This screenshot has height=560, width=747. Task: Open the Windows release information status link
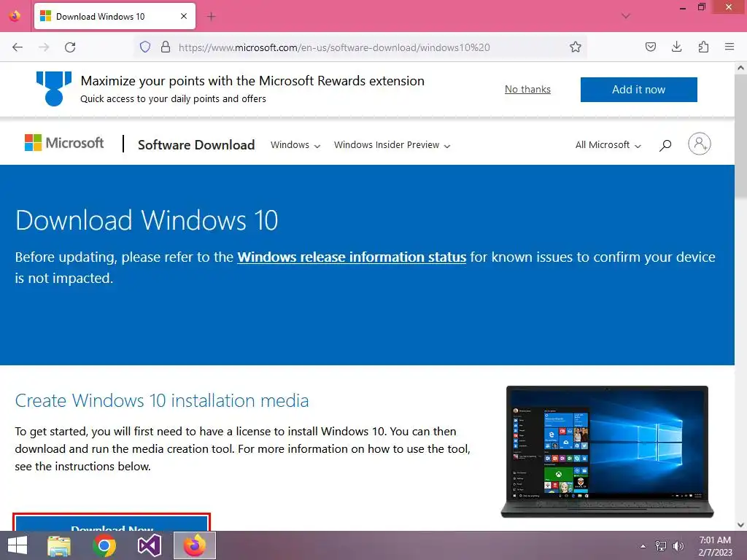click(x=352, y=257)
